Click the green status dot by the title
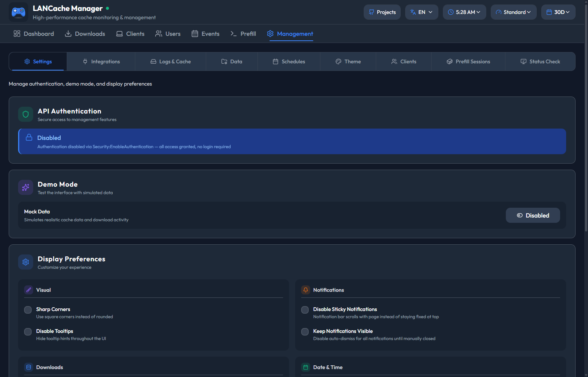Screen dimensions: 588x377 click(107, 8)
